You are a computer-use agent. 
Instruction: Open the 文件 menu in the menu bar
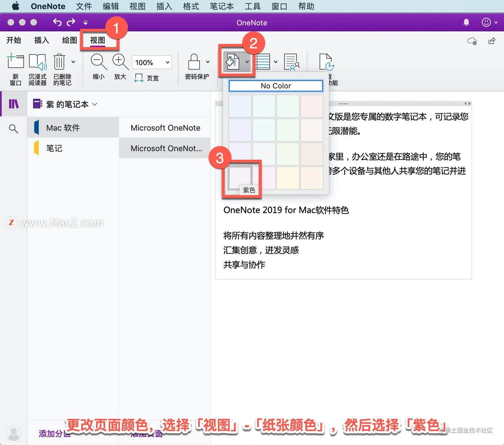84,6
